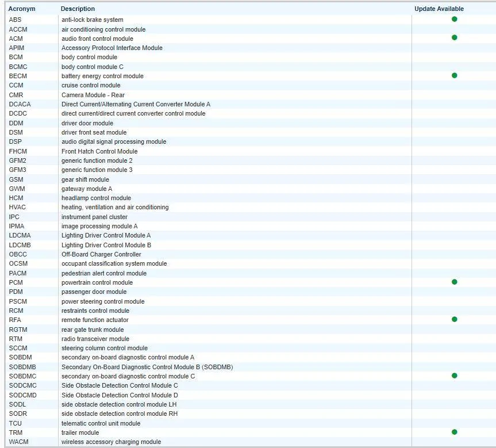The image size is (496, 448).
Task: Click the wireless accessory charging module row
Action: tap(111, 442)
